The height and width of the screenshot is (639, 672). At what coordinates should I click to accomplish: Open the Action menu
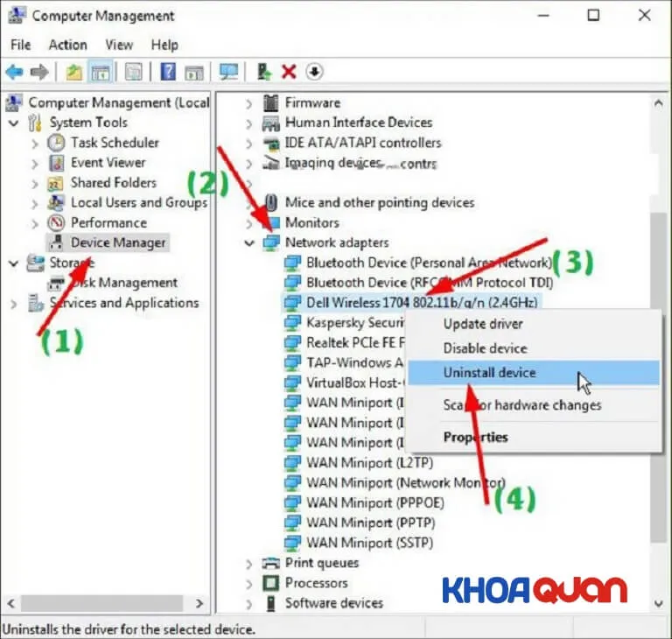pyautogui.click(x=67, y=45)
